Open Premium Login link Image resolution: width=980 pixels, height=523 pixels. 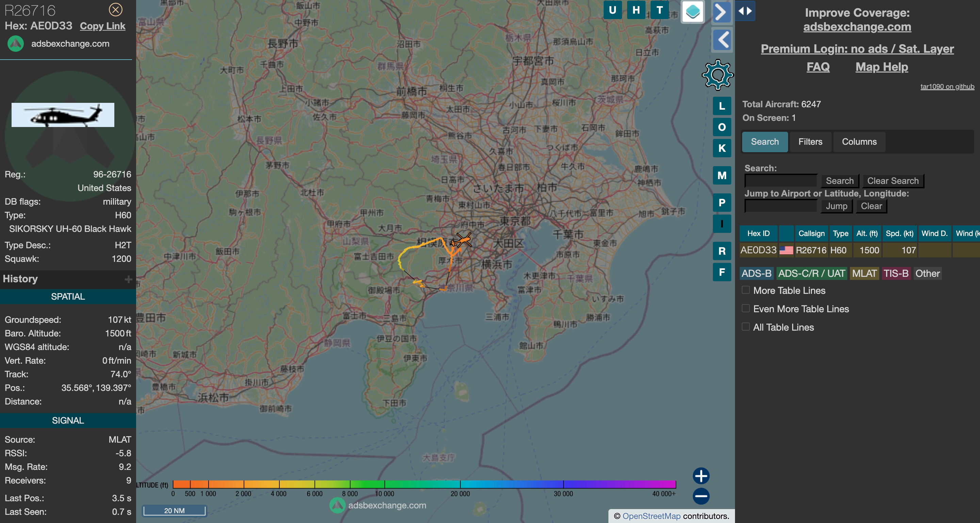tap(857, 49)
